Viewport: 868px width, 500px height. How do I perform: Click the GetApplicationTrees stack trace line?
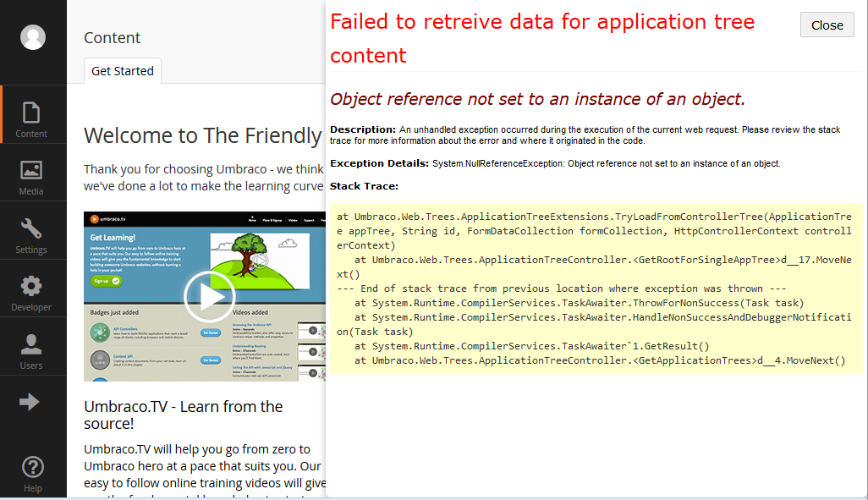[600, 360]
